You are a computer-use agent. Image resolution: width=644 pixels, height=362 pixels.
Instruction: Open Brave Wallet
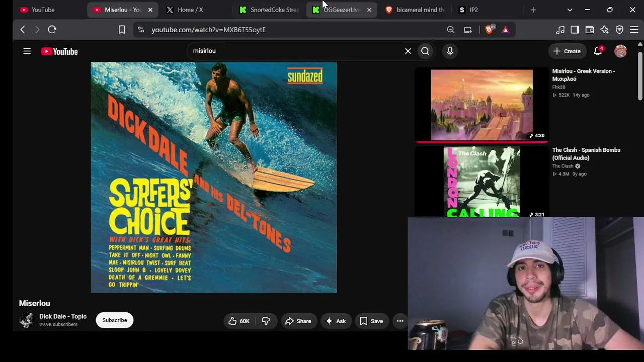click(x=590, y=30)
